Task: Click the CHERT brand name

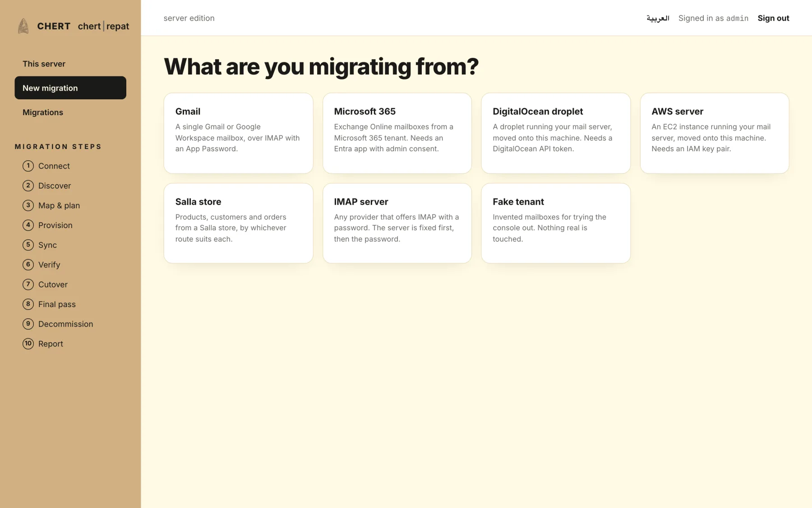Action: coord(54,26)
